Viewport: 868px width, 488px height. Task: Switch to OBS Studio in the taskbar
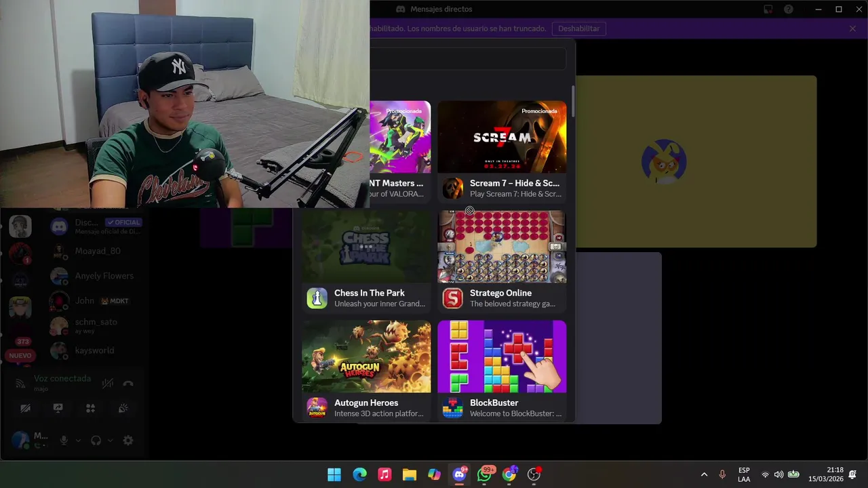click(x=535, y=474)
